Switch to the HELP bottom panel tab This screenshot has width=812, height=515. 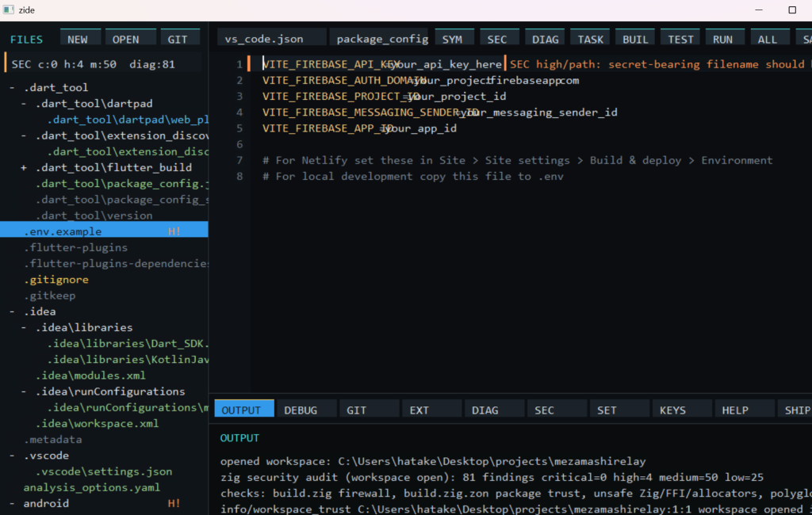tap(745, 409)
